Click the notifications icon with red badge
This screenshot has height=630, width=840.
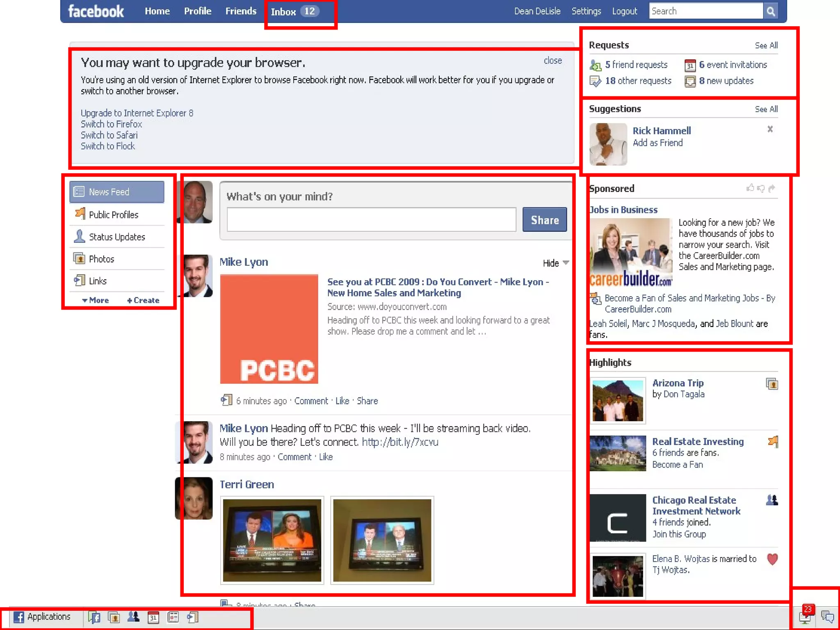[805, 616]
